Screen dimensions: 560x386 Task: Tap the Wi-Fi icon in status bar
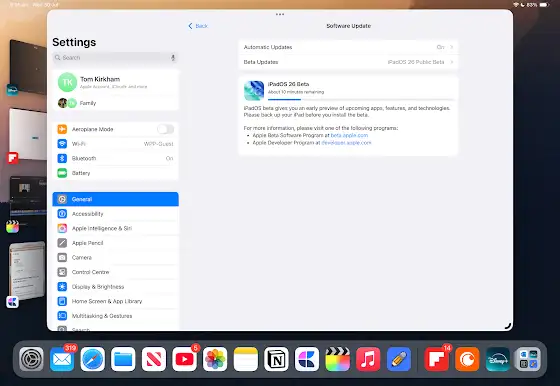(x=516, y=5)
